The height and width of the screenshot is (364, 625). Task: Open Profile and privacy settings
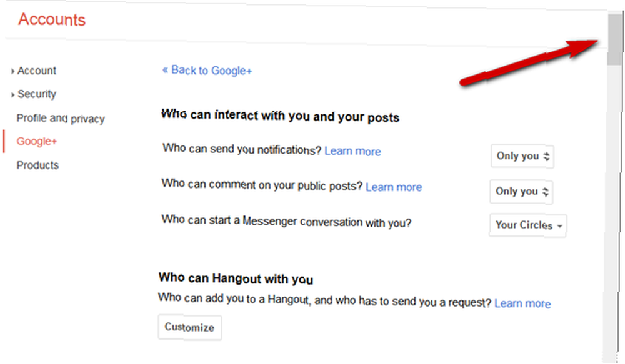(x=61, y=118)
